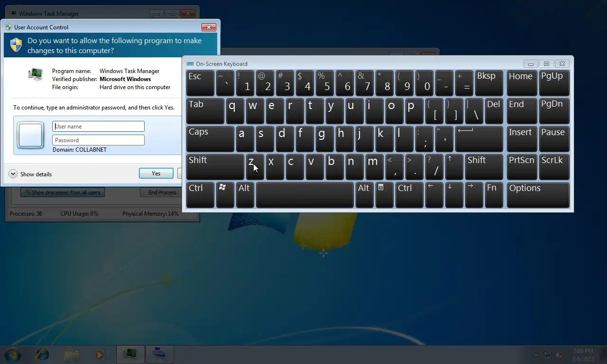The image size is (607, 364).
Task: Click End Process in Task Manager
Action: [x=162, y=192]
